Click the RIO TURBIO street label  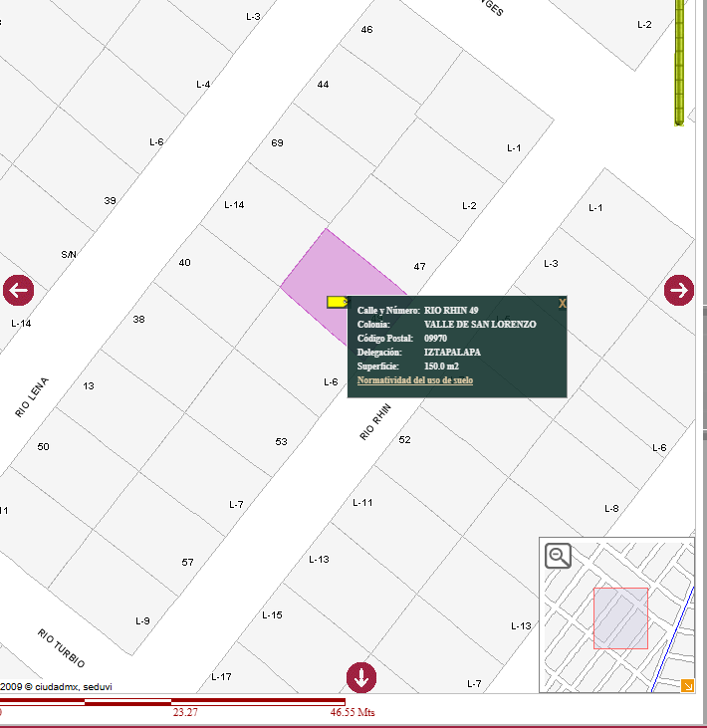click(x=62, y=648)
